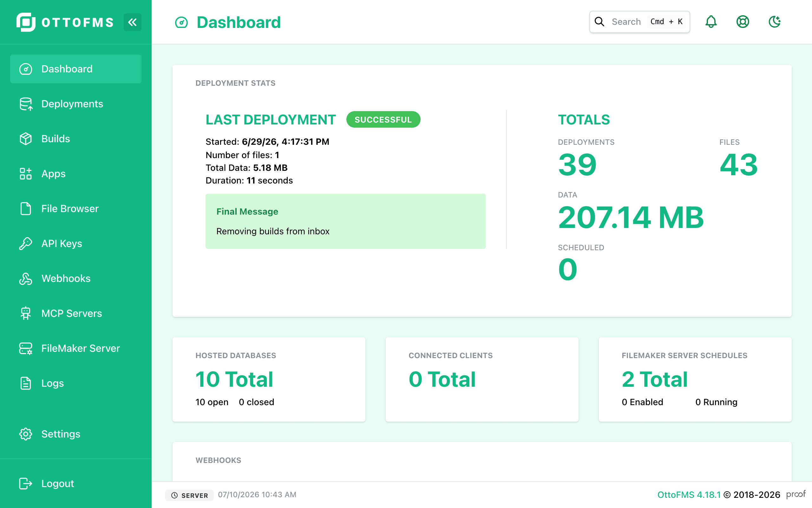Collapse the sidebar with double-chevron button
Viewport: 812px width, 508px height.
[x=133, y=22]
